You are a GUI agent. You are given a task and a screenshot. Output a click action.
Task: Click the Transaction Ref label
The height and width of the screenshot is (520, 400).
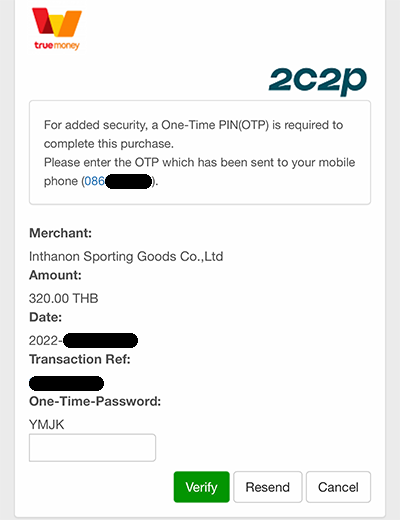click(80, 359)
